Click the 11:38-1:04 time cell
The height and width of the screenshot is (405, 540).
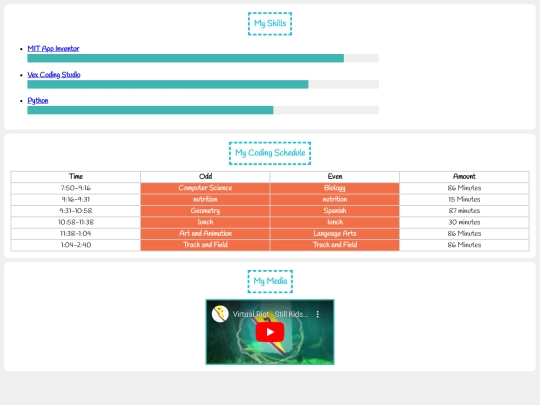click(x=76, y=233)
